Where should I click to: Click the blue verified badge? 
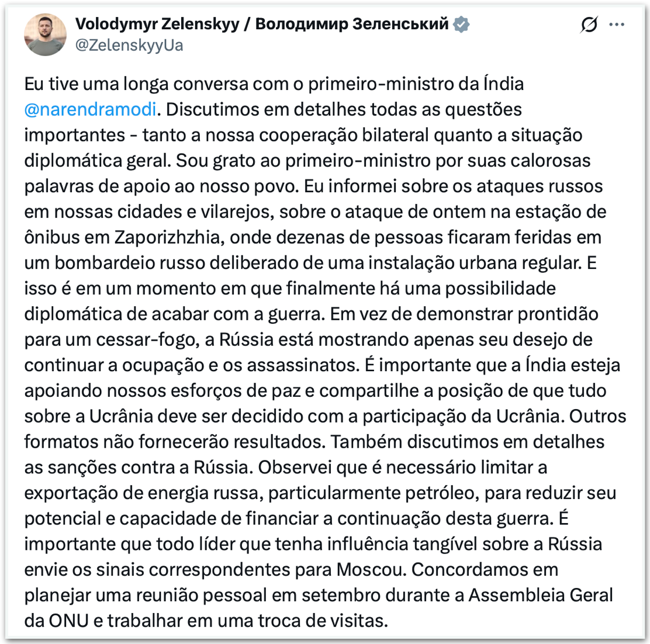click(x=461, y=24)
